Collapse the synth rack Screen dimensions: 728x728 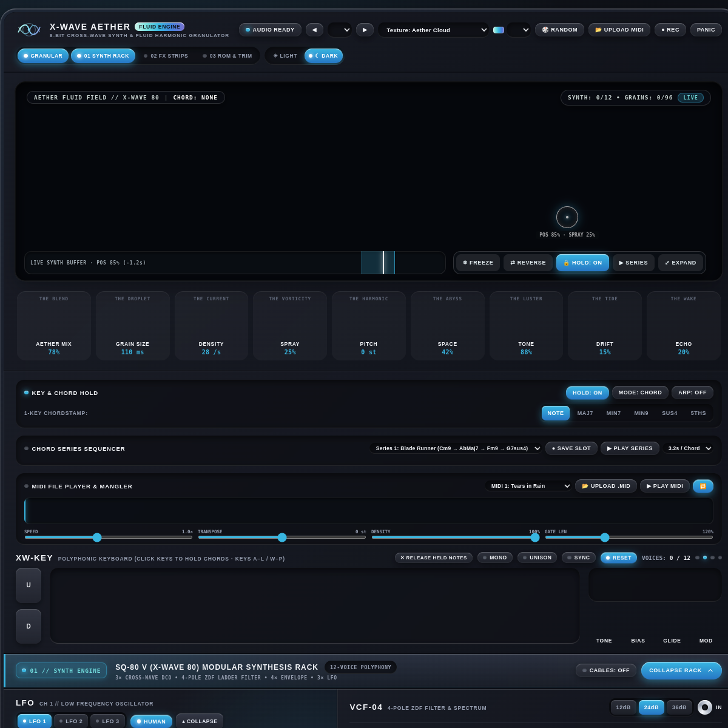(681, 670)
